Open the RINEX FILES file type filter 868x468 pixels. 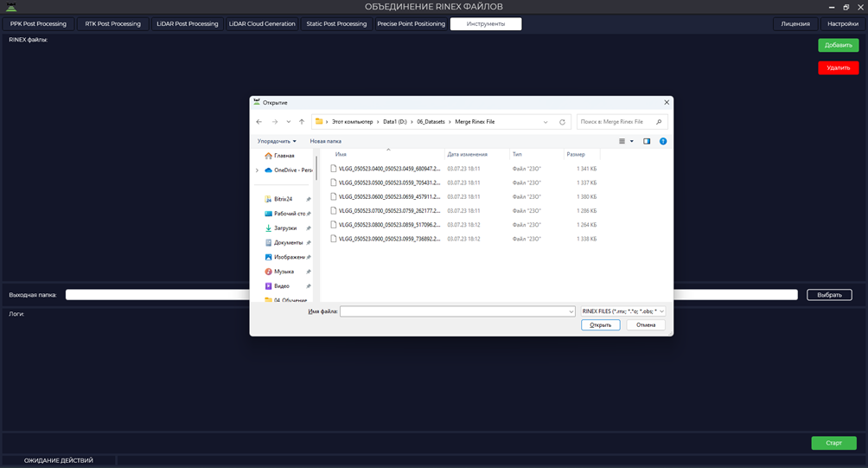(x=622, y=311)
